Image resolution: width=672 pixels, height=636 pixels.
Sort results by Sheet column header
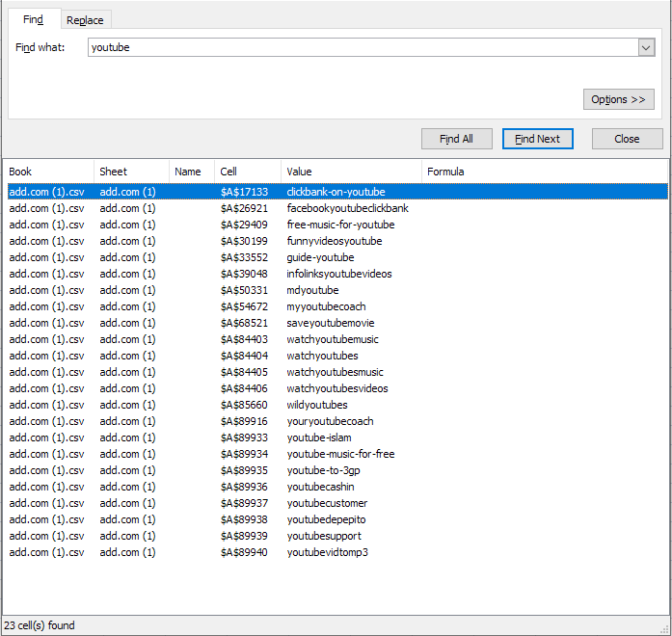pos(131,172)
